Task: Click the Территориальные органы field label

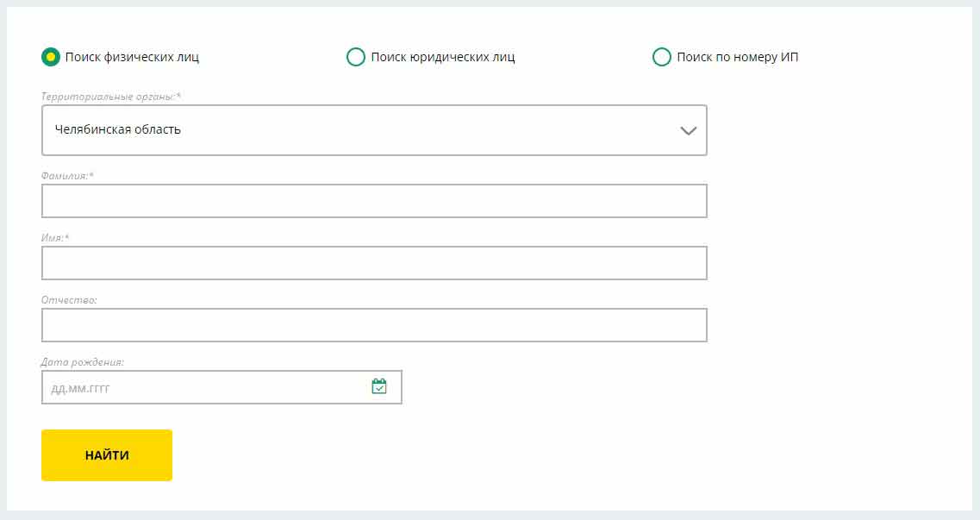Action: [111, 97]
